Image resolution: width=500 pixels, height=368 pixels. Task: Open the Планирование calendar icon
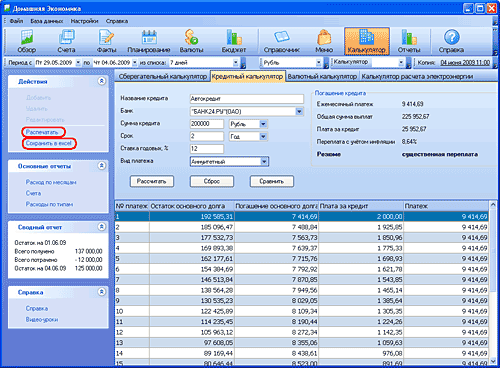click(149, 41)
